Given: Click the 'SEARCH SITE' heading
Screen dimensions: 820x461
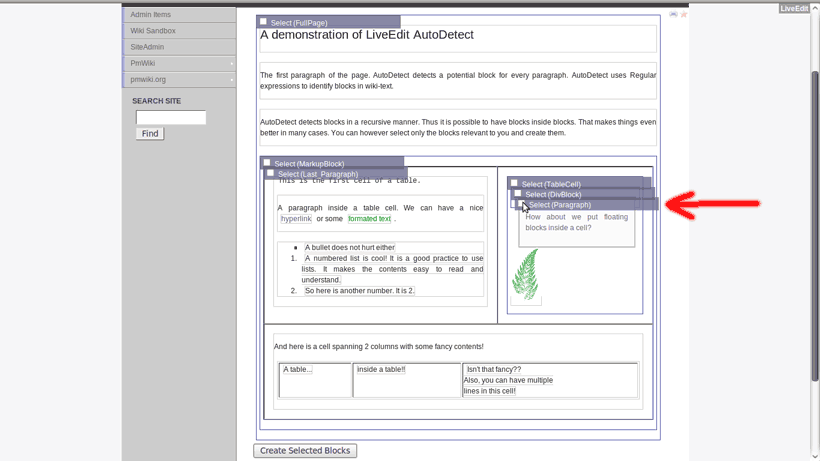Looking at the screenshot, I should (156, 101).
